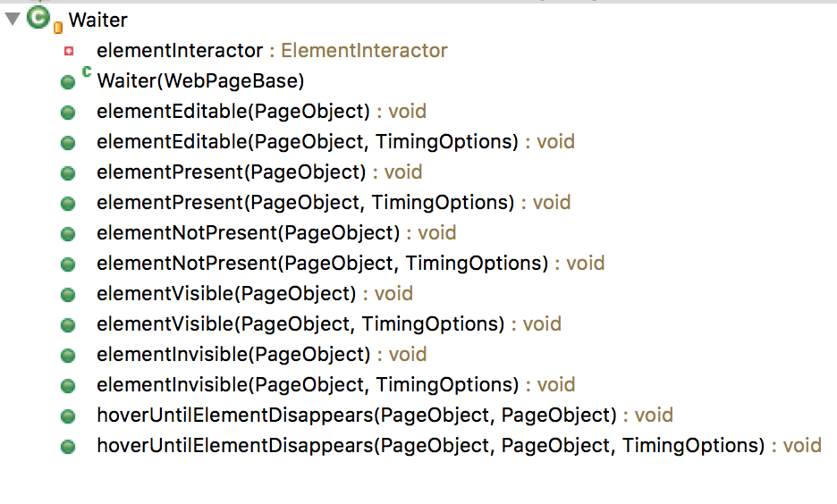Click the public method icon beside elementEditable(PageObject)

point(68,113)
